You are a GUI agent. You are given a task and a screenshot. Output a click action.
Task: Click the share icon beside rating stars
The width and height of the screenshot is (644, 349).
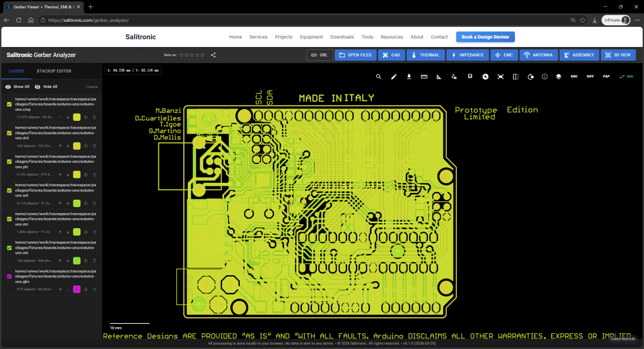click(213, 55)
